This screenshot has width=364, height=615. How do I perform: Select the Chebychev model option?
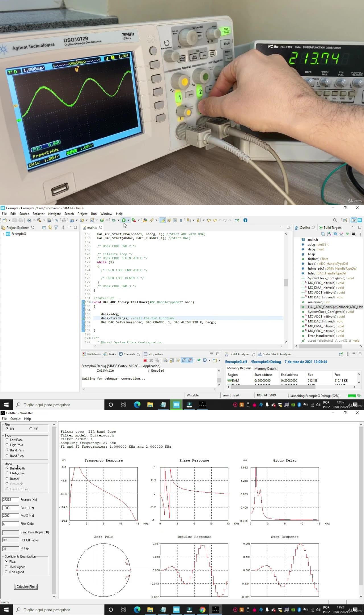pyautogui.click(x=7, y=473)
